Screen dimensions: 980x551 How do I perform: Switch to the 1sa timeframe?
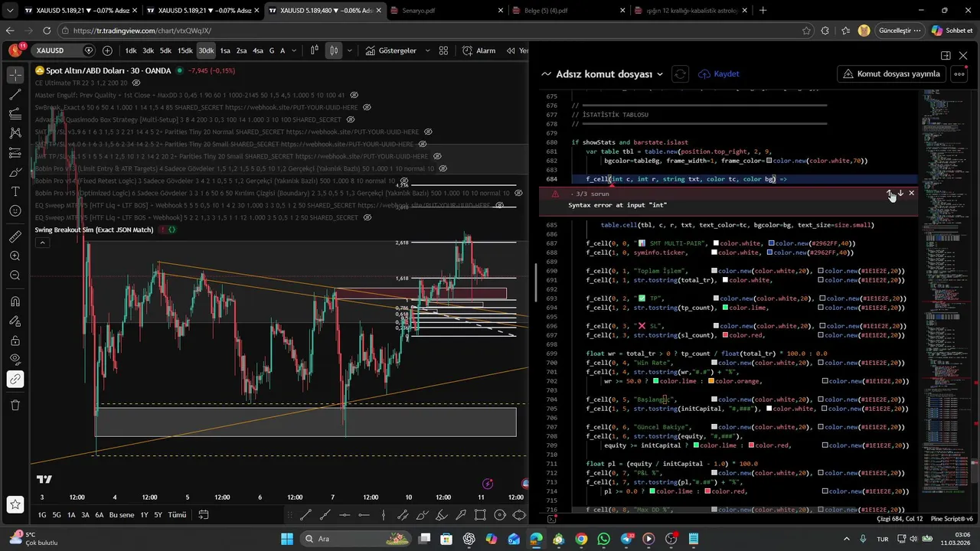225,51
